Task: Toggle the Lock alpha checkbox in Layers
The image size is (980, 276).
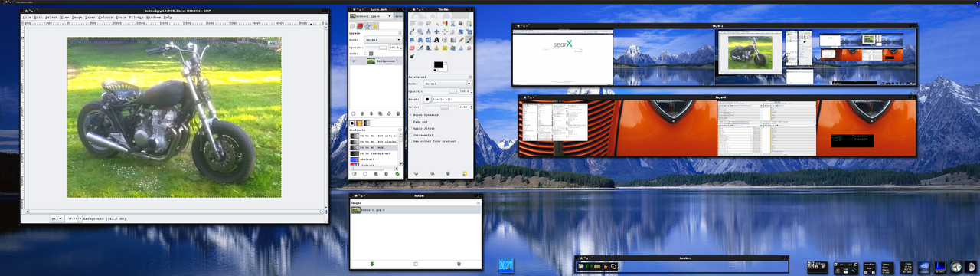Action: (366, 54)
